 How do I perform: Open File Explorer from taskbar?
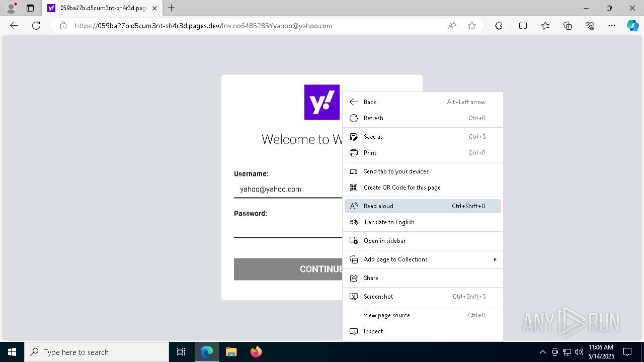[231, 352]
